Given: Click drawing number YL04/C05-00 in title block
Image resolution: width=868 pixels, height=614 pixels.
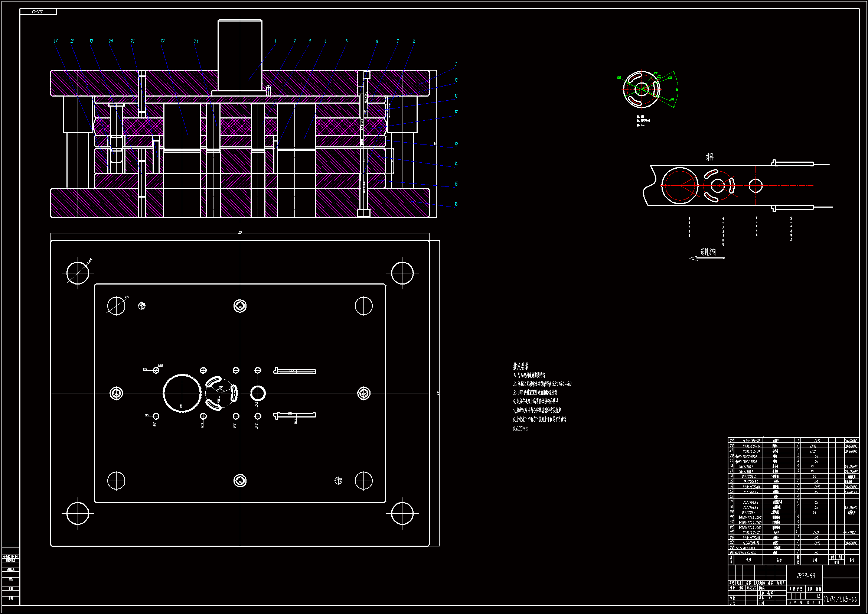Looking at the screenshot, I should tap(841, 598).
